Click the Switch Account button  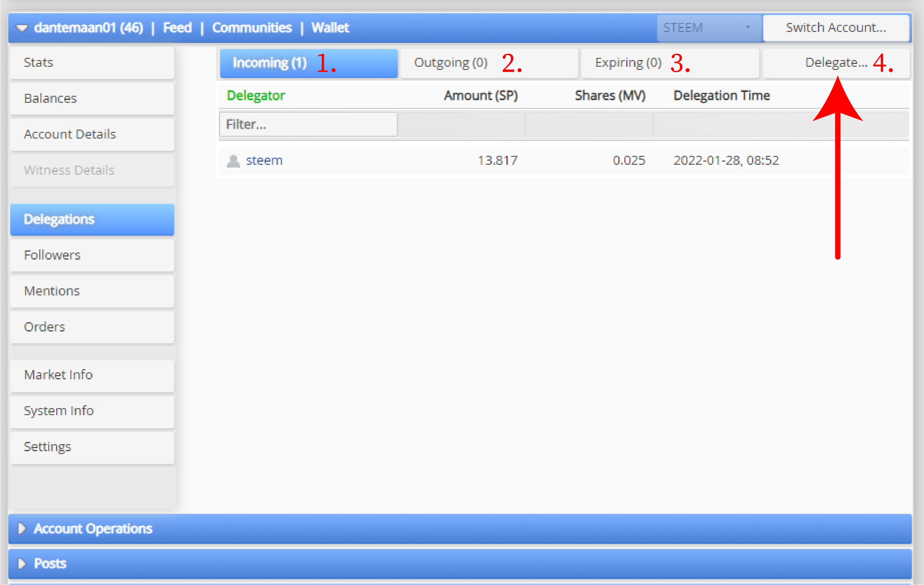click(x=836, y=27)
